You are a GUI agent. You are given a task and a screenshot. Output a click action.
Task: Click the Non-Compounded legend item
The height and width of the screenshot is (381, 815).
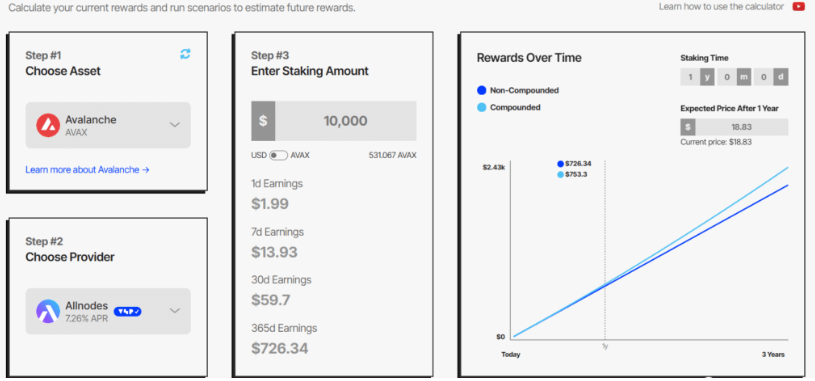(518, 90)
